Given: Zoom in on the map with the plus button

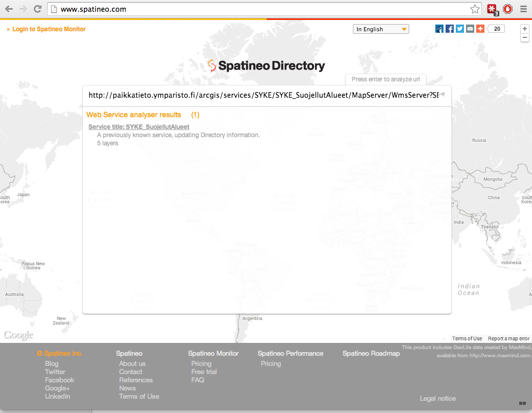Looking at the screenshot, I should [524, 29].
